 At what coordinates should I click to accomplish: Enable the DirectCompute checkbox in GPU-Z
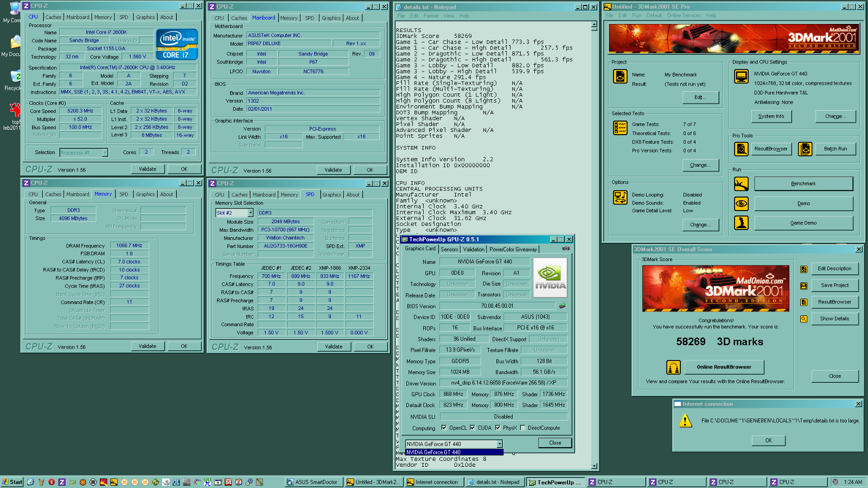point(522,428)
